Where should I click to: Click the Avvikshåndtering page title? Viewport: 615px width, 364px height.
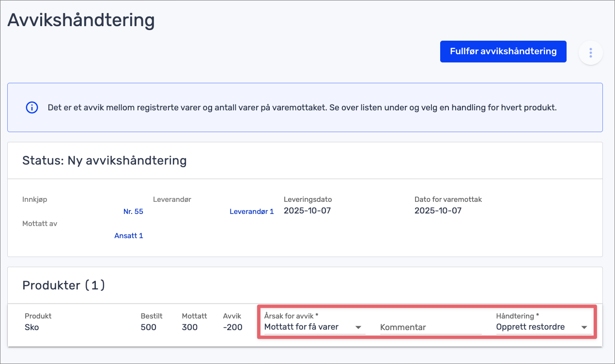click(81, 20)
